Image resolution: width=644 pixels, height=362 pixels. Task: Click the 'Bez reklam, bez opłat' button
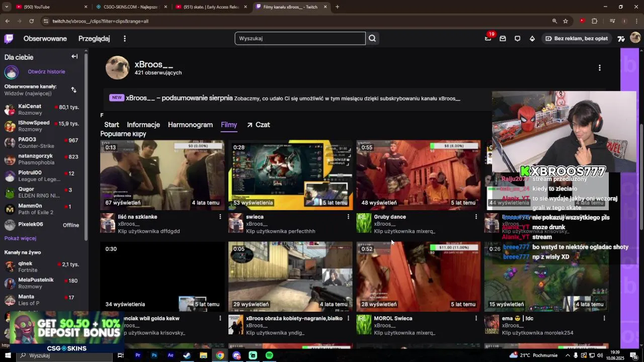pos(576,38)
